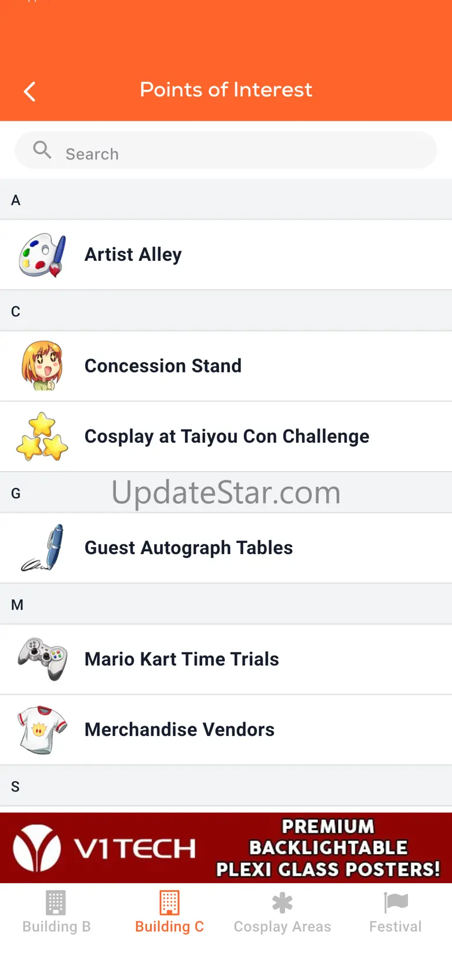Image resolution: width=452 pixels, height=980 pixels.
Task: Open Guest Autograph Tables listing
Action: (x=188, y=548)
